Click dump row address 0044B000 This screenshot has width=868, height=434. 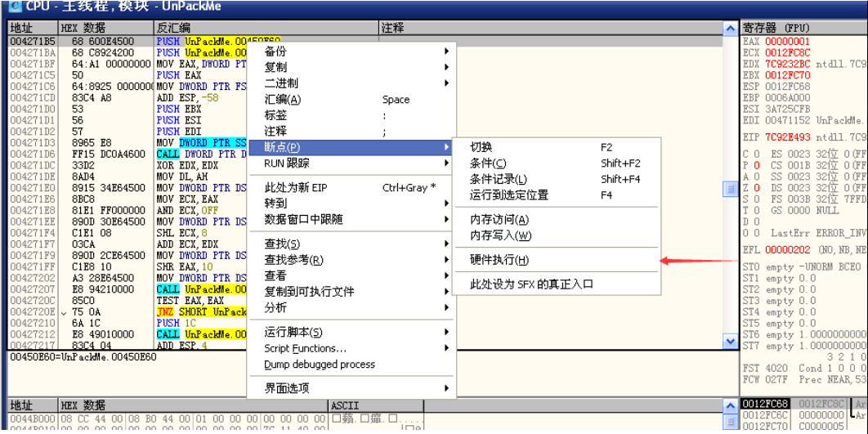point(33,418)
